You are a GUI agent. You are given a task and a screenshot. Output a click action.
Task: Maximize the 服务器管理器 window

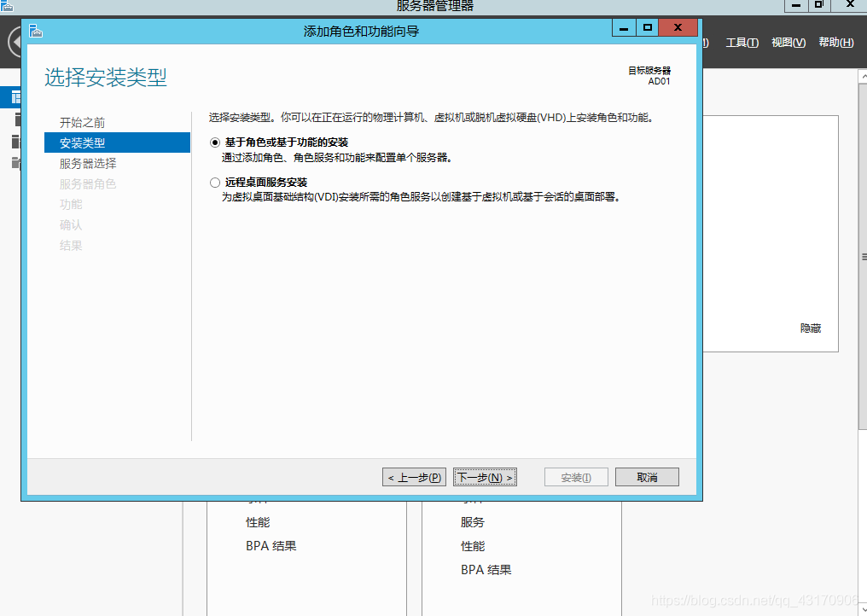tap(819, 5)
